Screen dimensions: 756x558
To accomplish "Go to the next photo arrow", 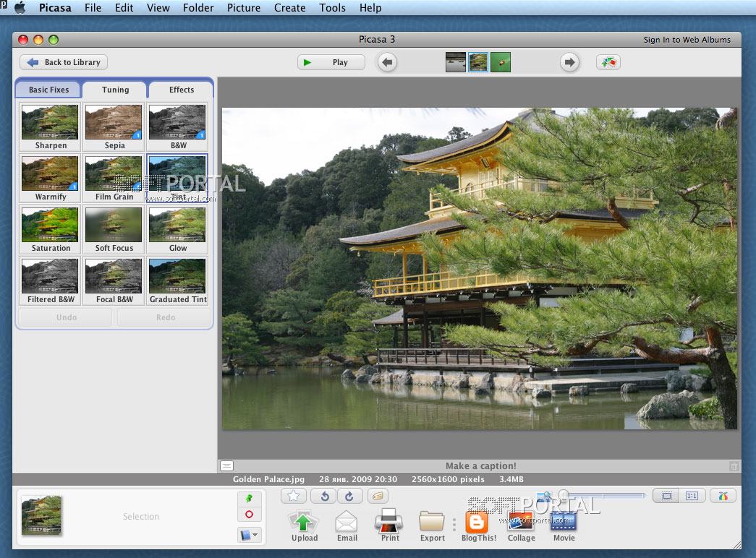I will 570,62.
